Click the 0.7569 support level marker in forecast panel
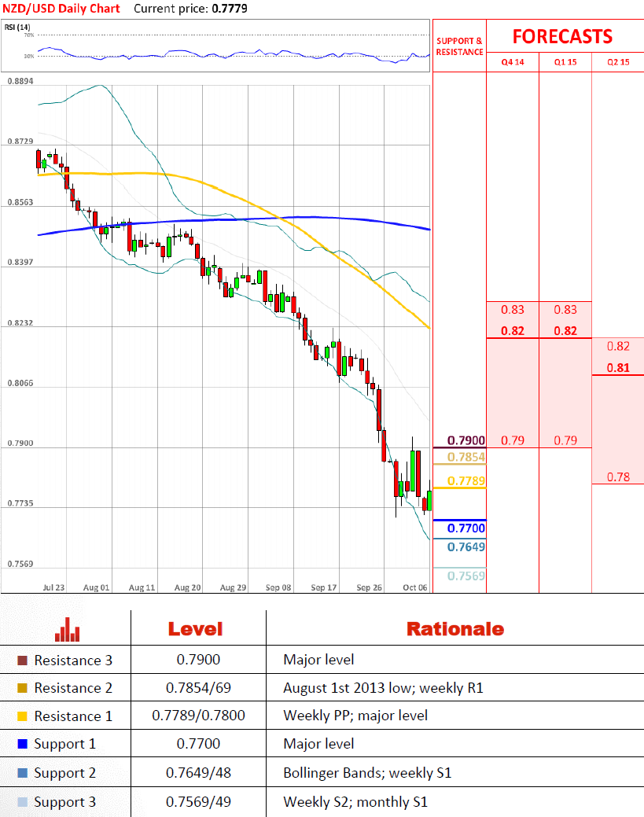Screen dimensions: 644x817 466,576
